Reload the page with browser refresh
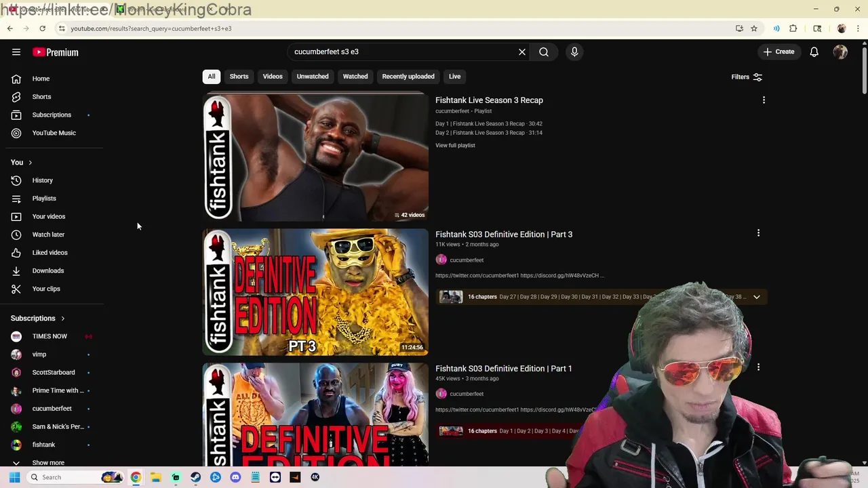The width and height of the screenshot is (868, 488). coord(42,28)
